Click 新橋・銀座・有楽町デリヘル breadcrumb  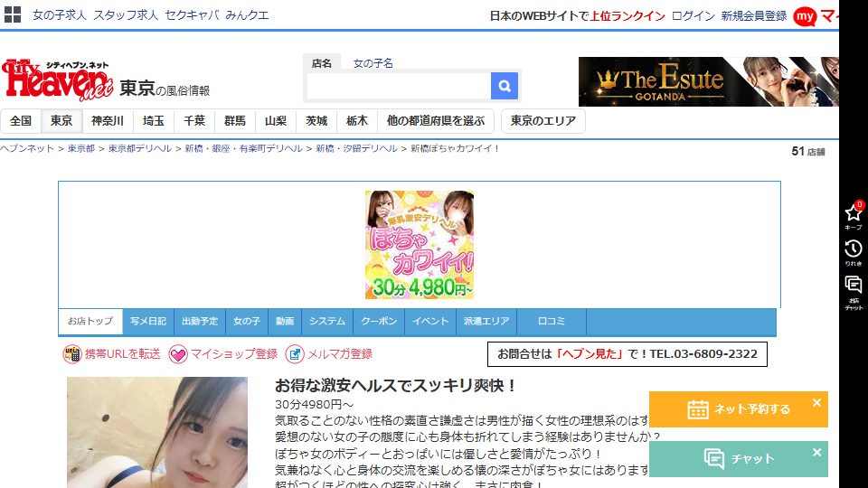click(243, 148)
